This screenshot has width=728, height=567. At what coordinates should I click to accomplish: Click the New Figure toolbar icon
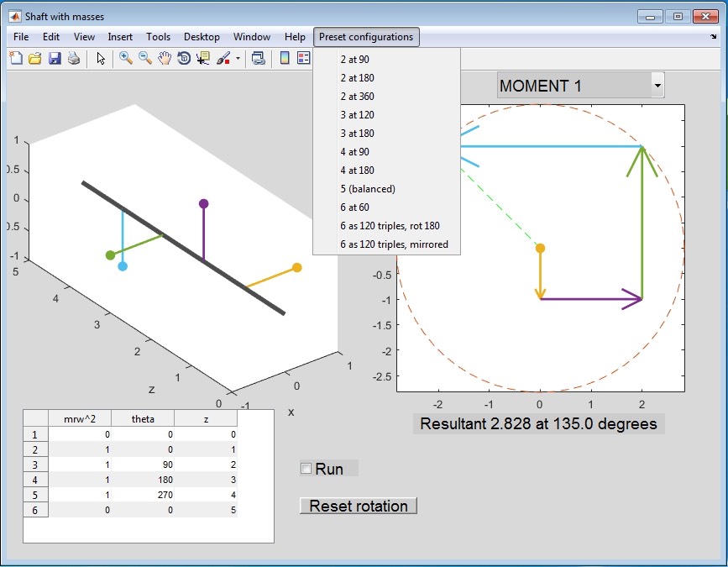coord(16,58)
